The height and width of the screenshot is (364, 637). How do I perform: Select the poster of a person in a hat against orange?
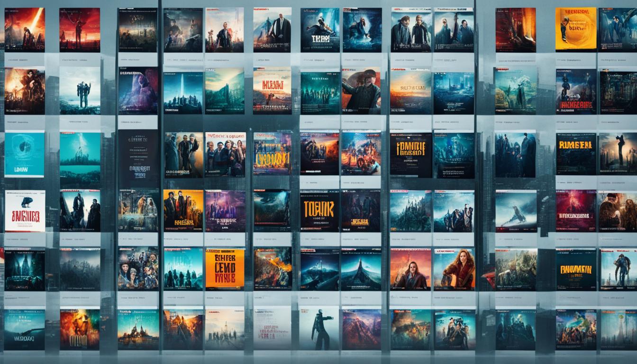click(x=361, y=91)
